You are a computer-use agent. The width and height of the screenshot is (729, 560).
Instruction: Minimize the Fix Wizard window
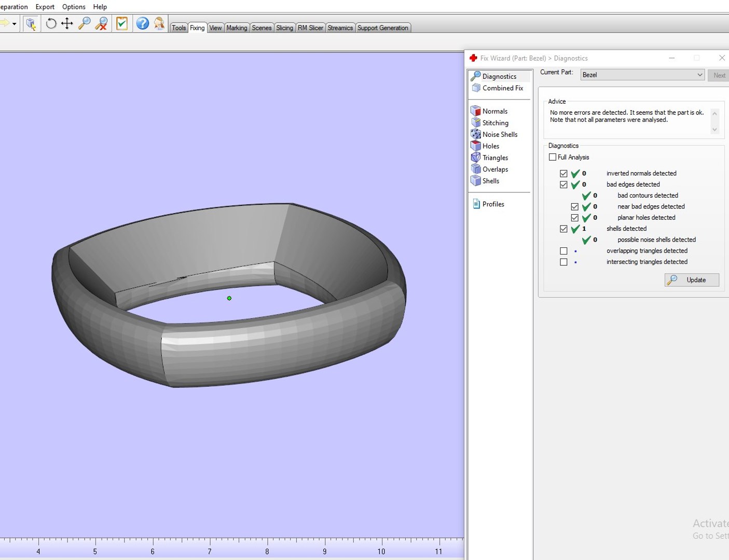tap(671, 58)
